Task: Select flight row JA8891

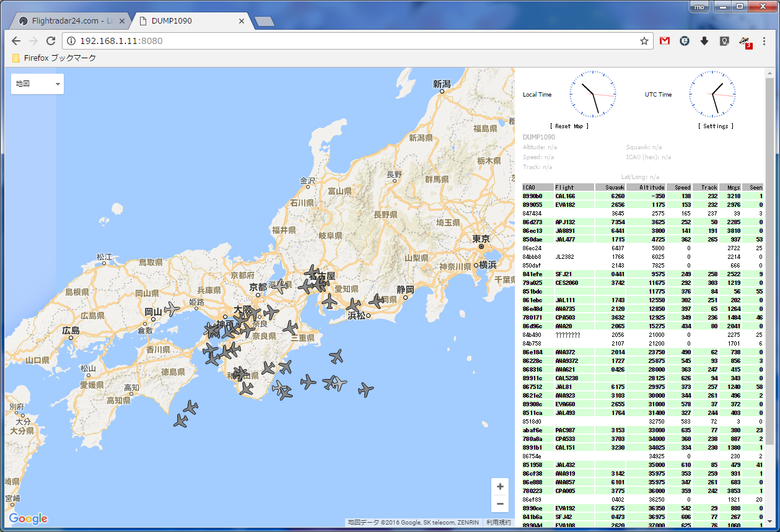Action: (642, 230)
